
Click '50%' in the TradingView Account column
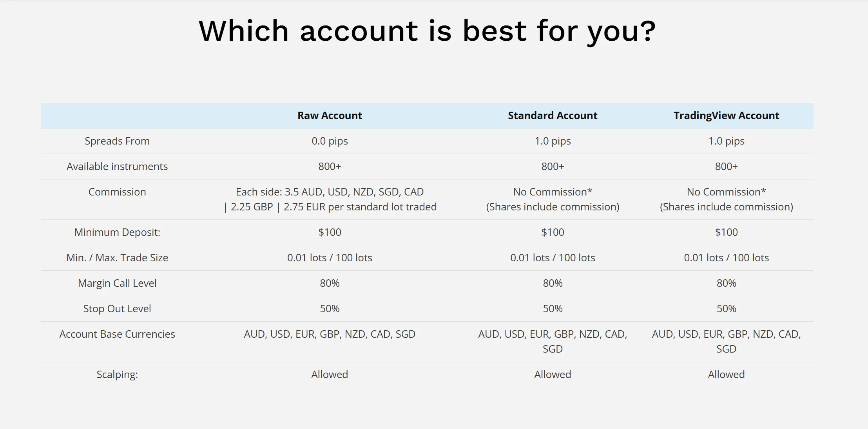726,309
